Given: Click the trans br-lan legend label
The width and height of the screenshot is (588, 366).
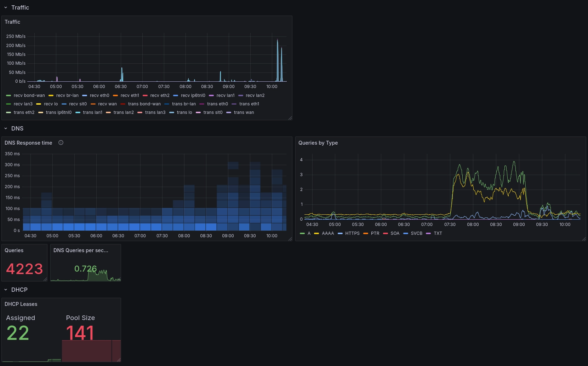Looking at the screenshot, I should pyautogui.click(x=184, y=104).
